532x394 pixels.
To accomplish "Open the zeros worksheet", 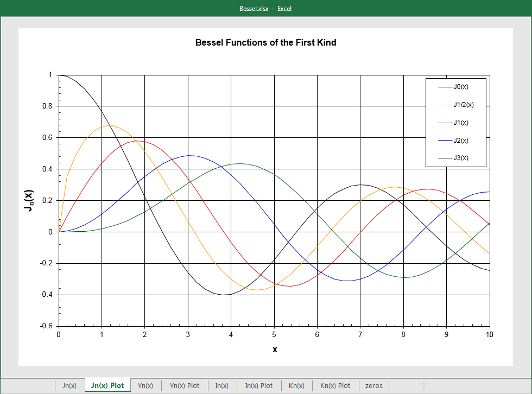I will coord(374,385).
